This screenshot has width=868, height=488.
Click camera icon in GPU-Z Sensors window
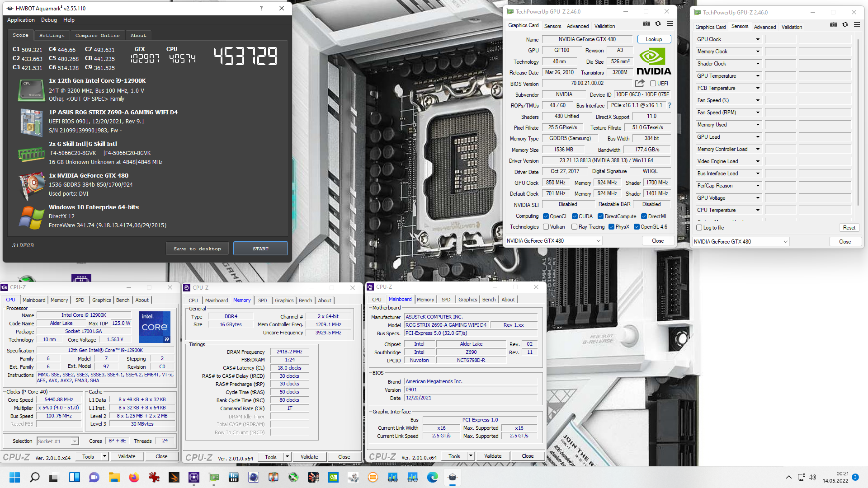click(x=834, y=25)
